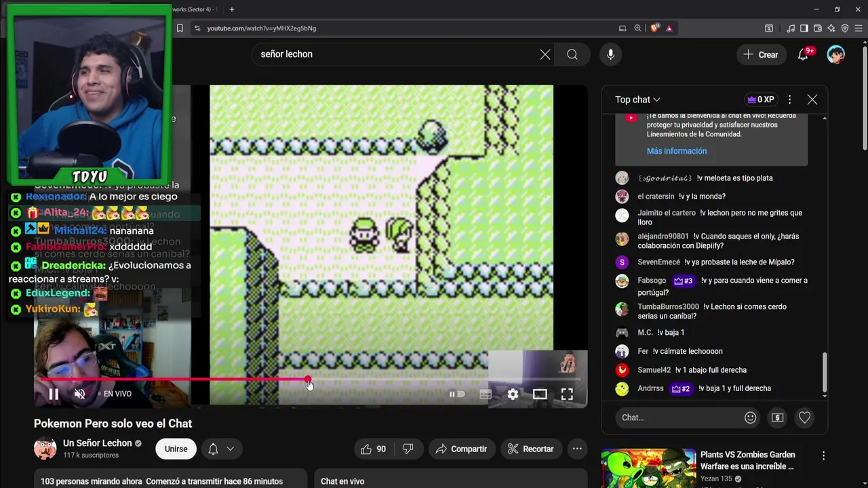Image resolution: width=868 pixels, height=488 pixels.
Task: Click the video title Pokemon Pero solo veo el Chat
Action: tap(113, 424)
